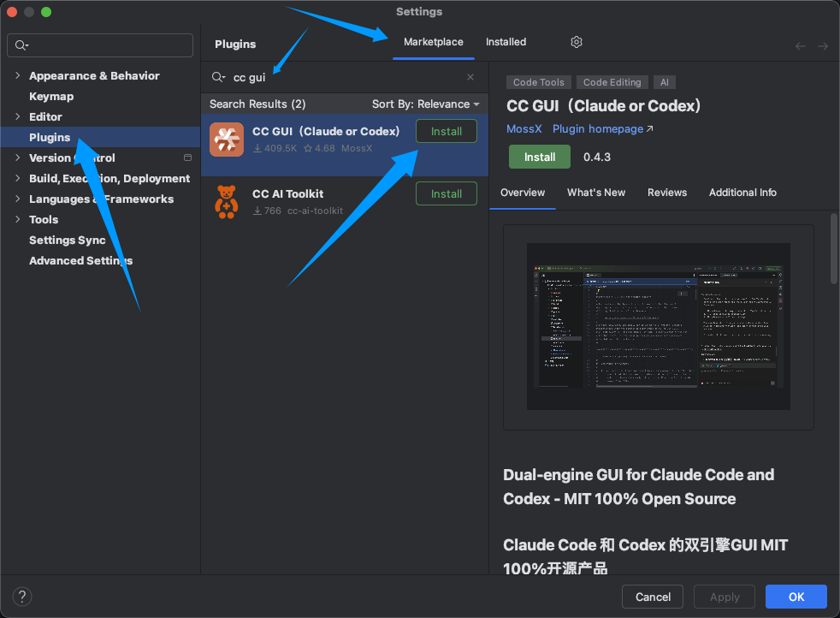Switch to the Marketplace tab
Viewport: 840px width, 618px height.
[434, 42]
